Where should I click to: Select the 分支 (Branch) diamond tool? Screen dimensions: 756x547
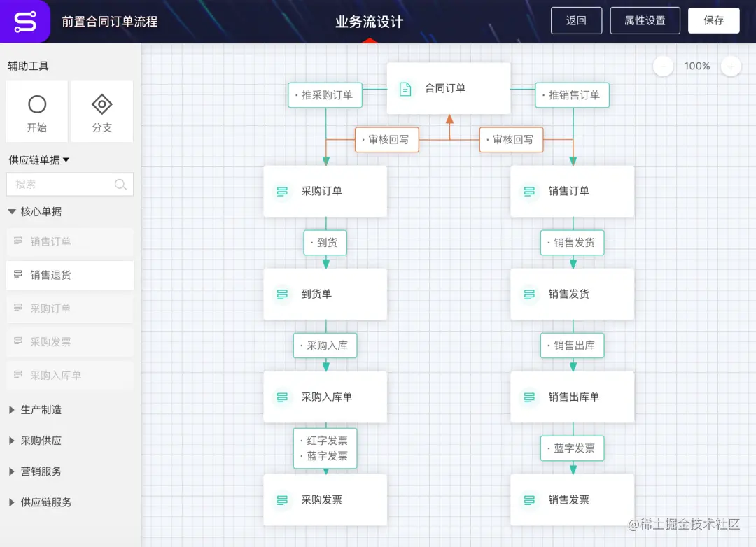coord(102,111)
